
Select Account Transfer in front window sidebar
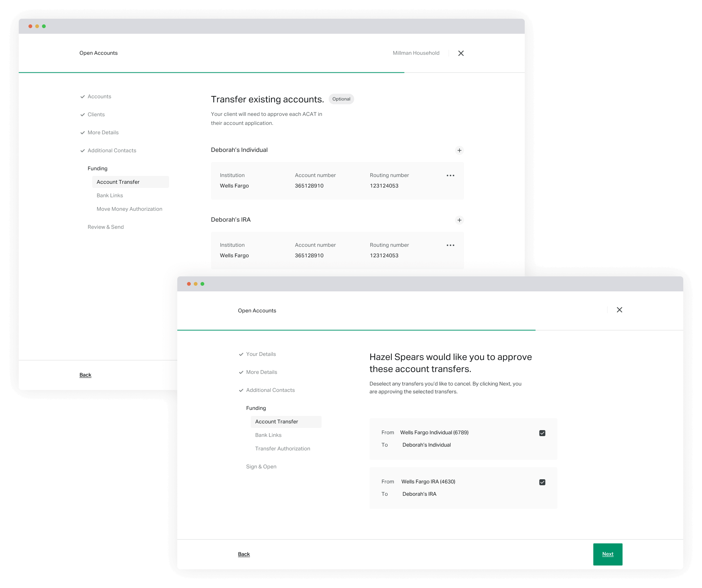[286, 422]
